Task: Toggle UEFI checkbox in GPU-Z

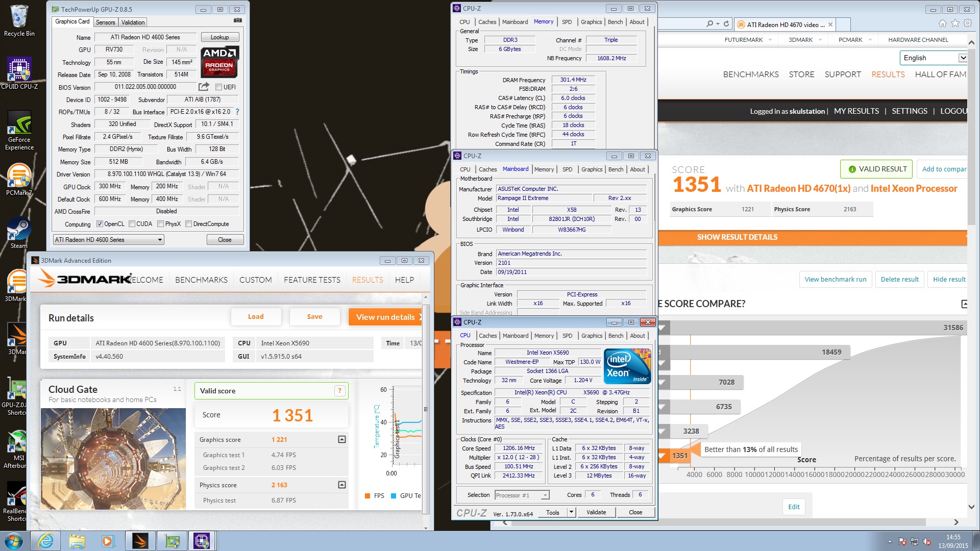Action: [218, 87]
